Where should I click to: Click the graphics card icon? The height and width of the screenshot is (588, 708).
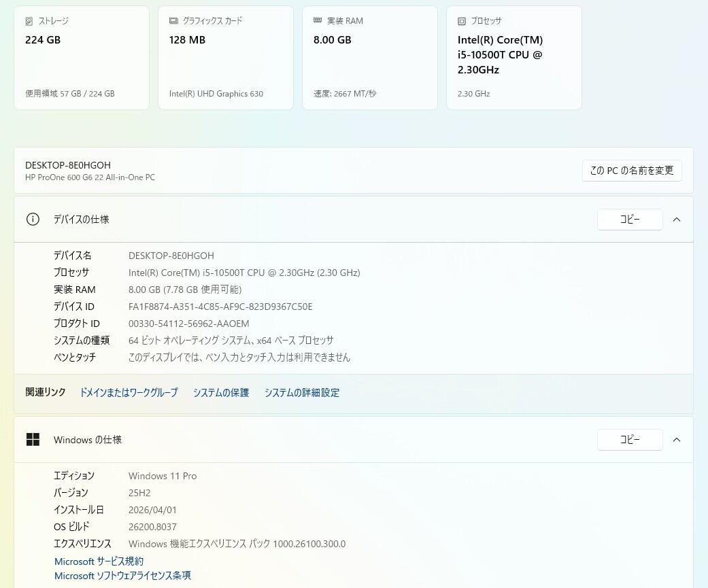click(x=173, y=21)
